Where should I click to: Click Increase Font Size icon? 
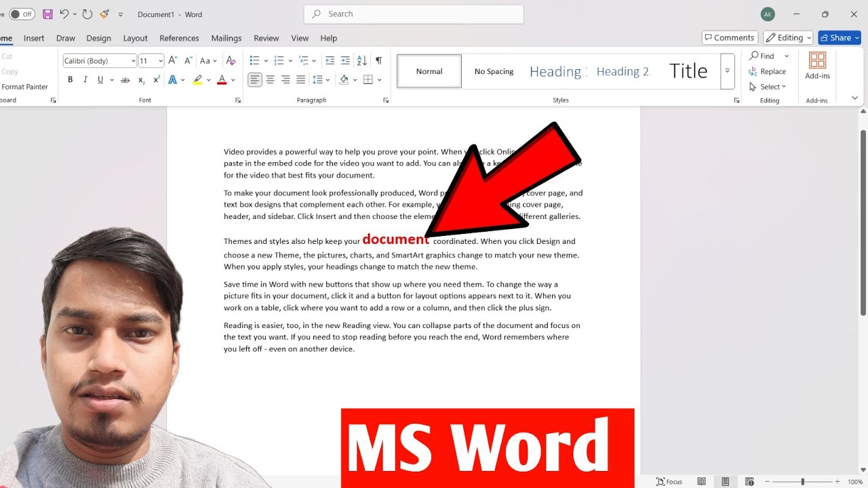coord(173,61)
